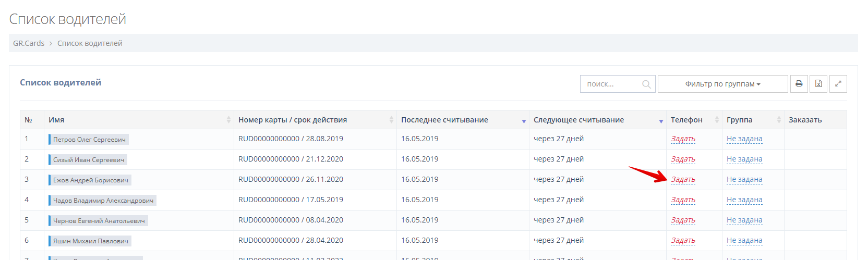Click the search magnifier icon
Viewport: 868px width, 260px height.
click(646, 84)
